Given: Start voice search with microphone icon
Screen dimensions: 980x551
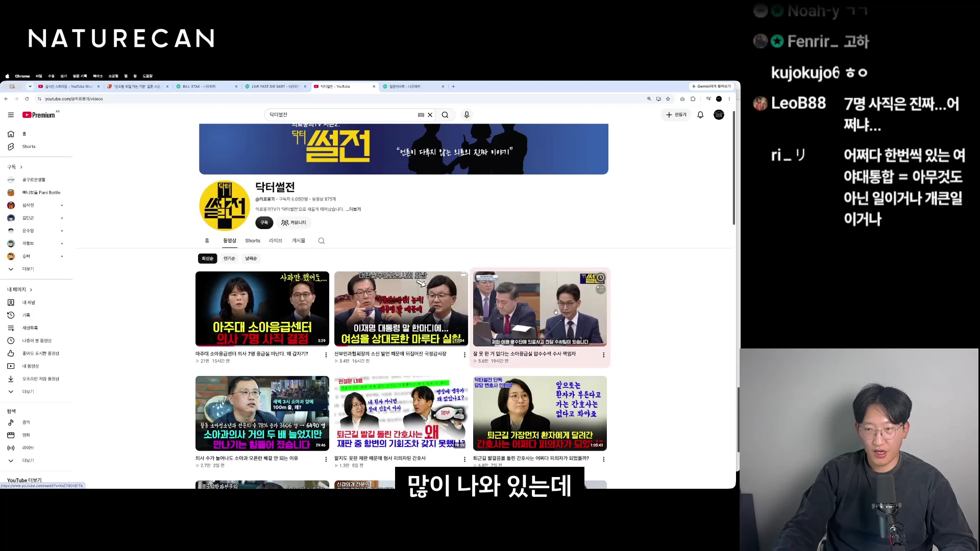Looking at the screenshot, I should [467, 115].
